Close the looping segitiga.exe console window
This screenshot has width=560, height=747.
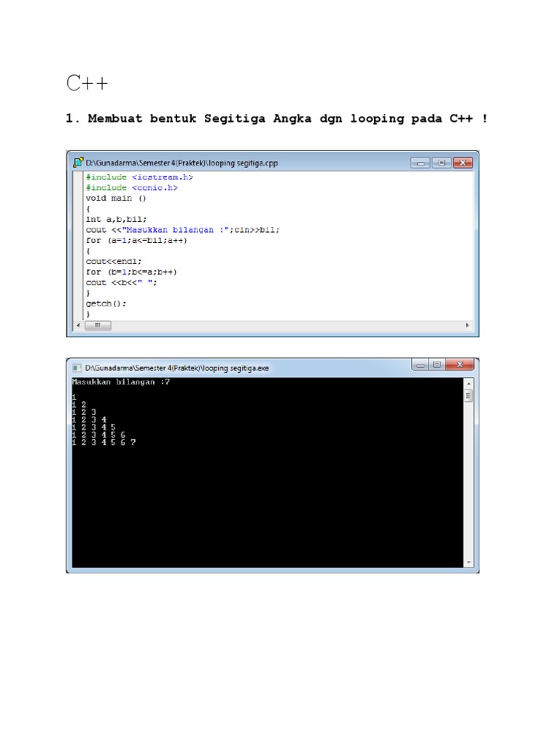(x=459, y=365)
